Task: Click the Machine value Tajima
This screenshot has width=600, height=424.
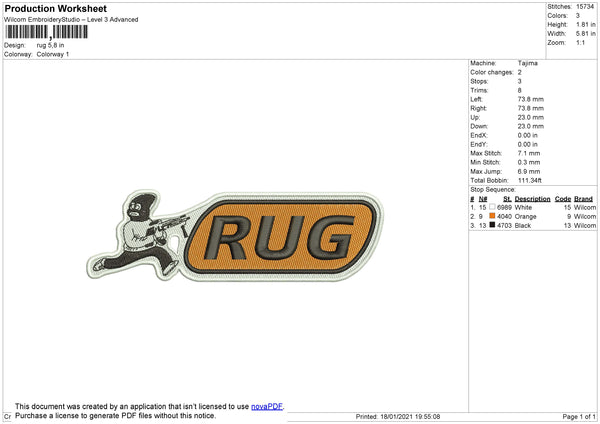Action: pos(528,63)
